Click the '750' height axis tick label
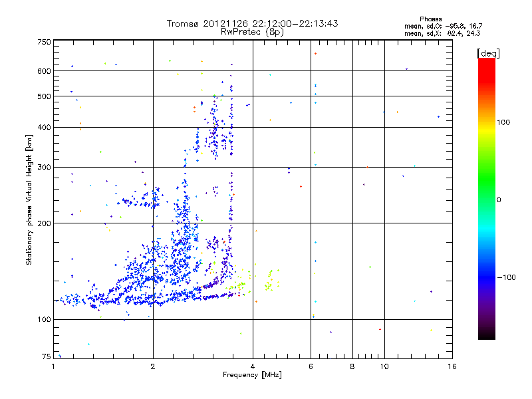Viewport: 532px width, 399px height. 44,42
